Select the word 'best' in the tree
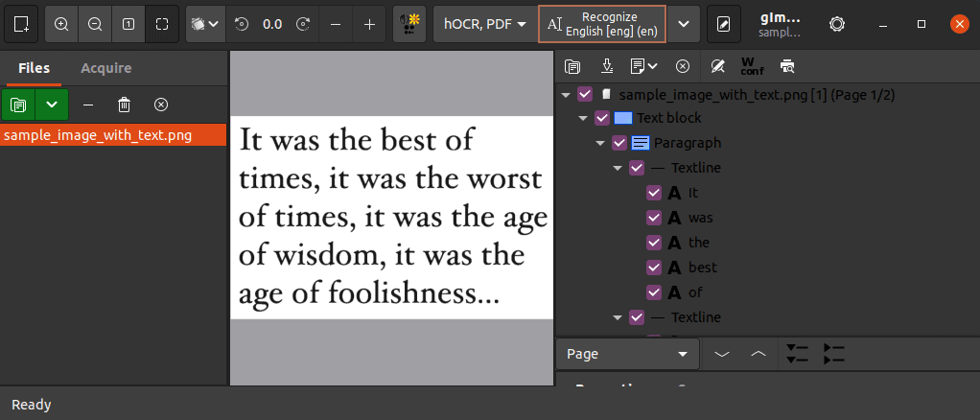980x420 pixels. [703, 268]
